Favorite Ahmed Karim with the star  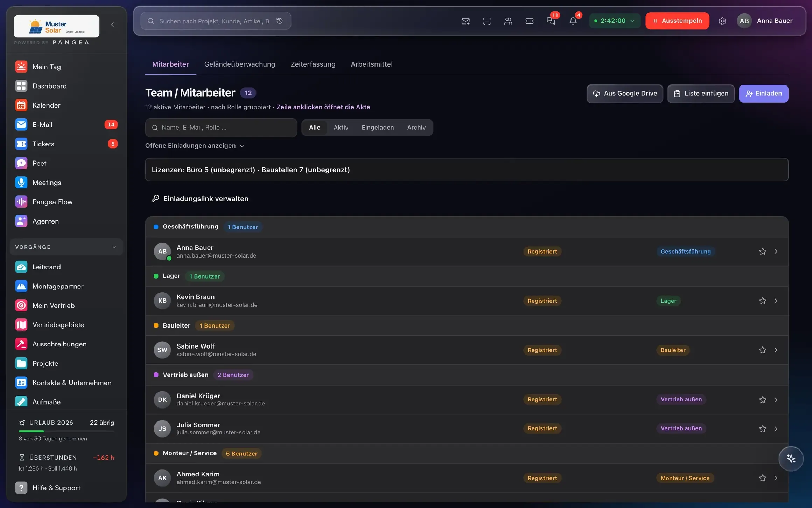click(763, 478)
